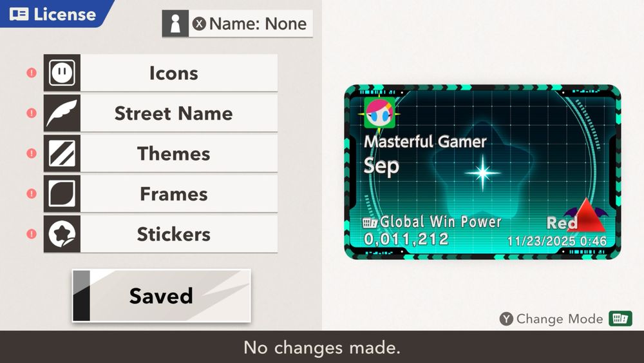Open the Stickers menu entry
644x363 pixels.
160,234
